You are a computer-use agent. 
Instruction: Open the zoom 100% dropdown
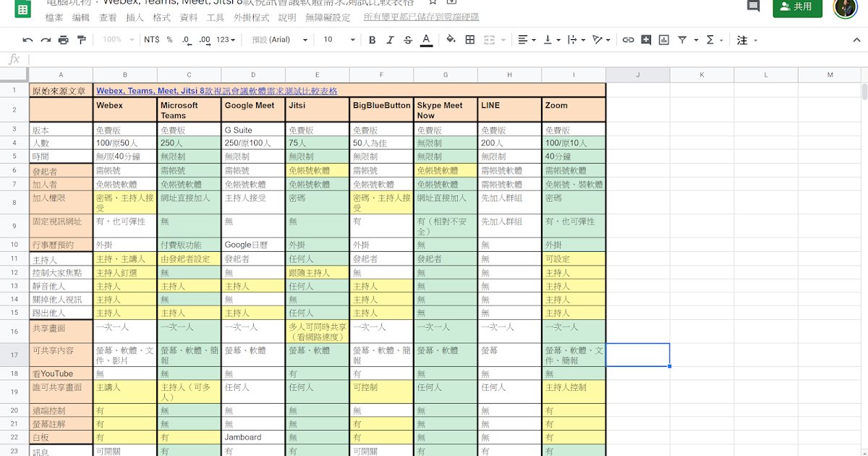tap(117, 40)
